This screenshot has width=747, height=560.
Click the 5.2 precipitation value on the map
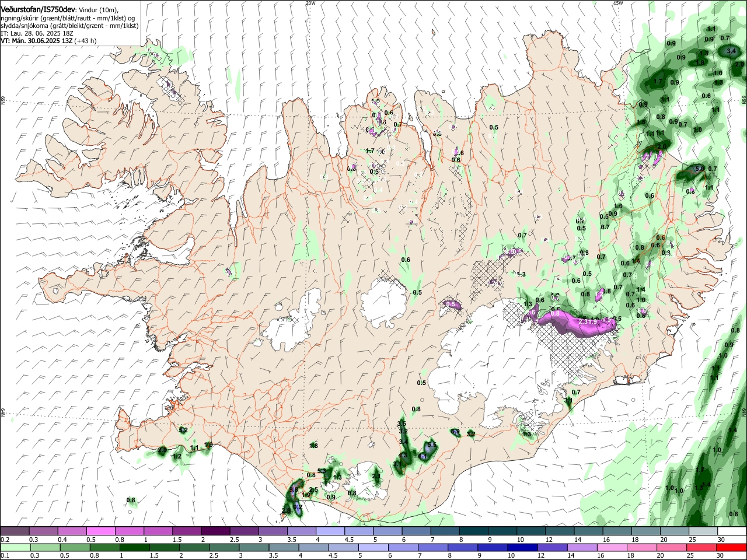tap(183, 430)
